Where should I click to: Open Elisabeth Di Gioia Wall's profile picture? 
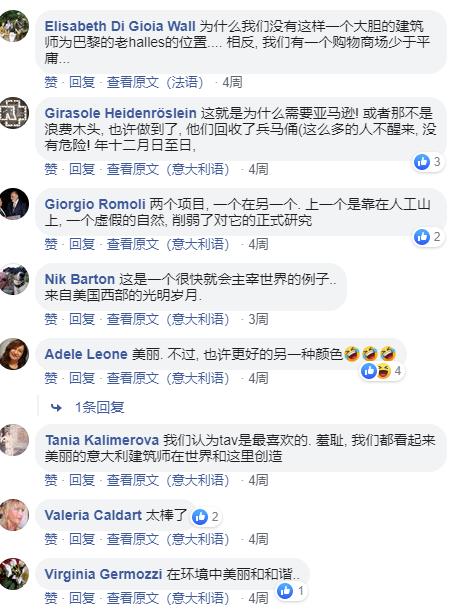(x=14, y=26)
